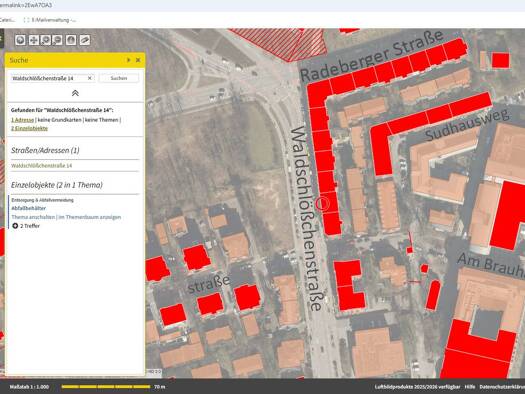Activate the zoom-in magnifier tool
The height and width of the screenshot is (394, 525).
pyautogui.click(x=46, y=40)
